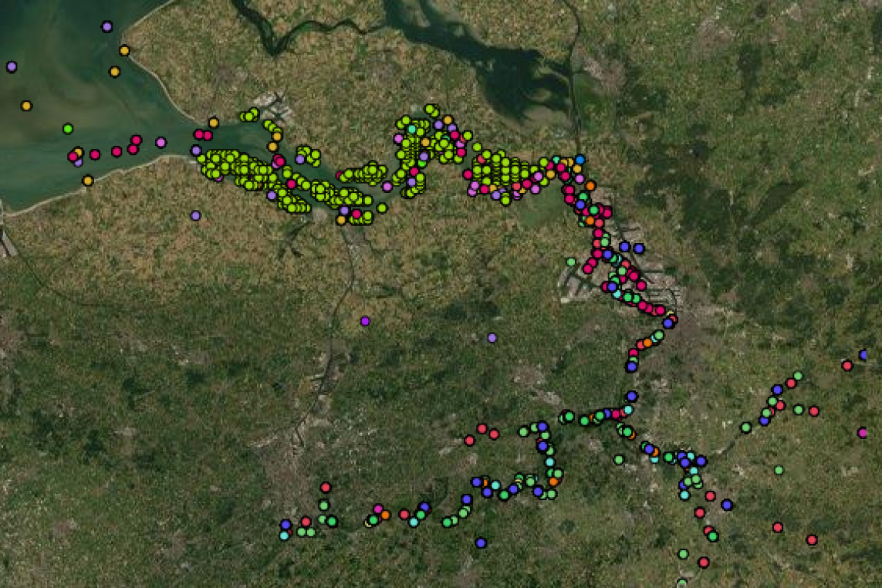Select the lone cyan marker among northern yellow-green cluster
This screenshot has width=882, height=588.
click(412, 129)
